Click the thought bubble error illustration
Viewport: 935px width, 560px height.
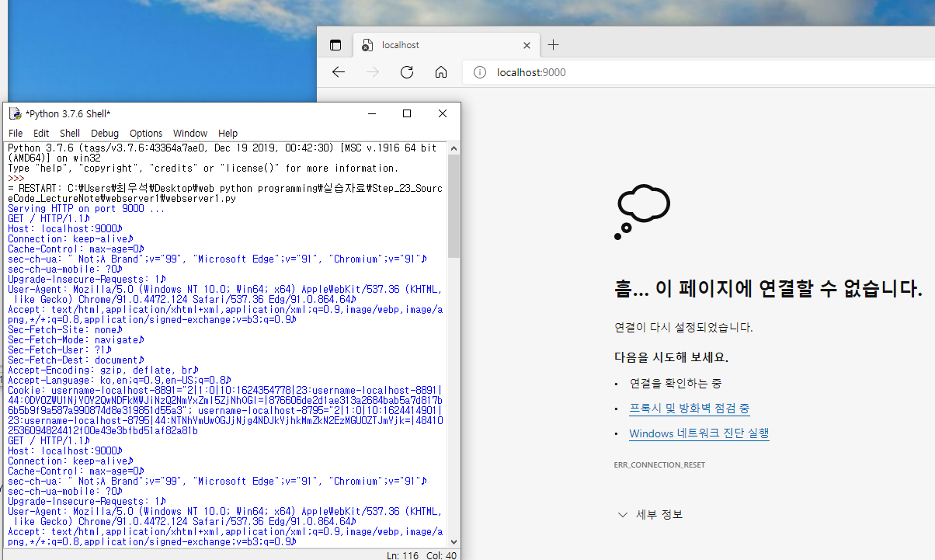[x=643, y=210]
